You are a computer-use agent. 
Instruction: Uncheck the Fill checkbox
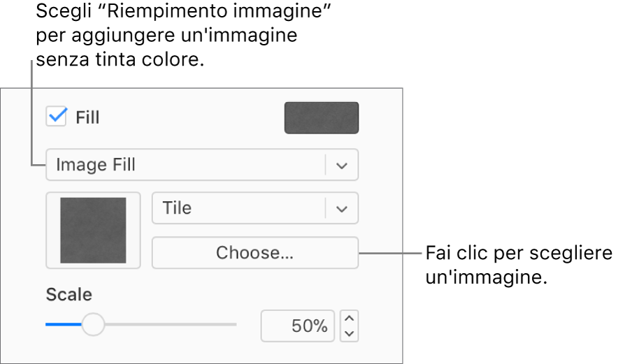tap(56, 116)
